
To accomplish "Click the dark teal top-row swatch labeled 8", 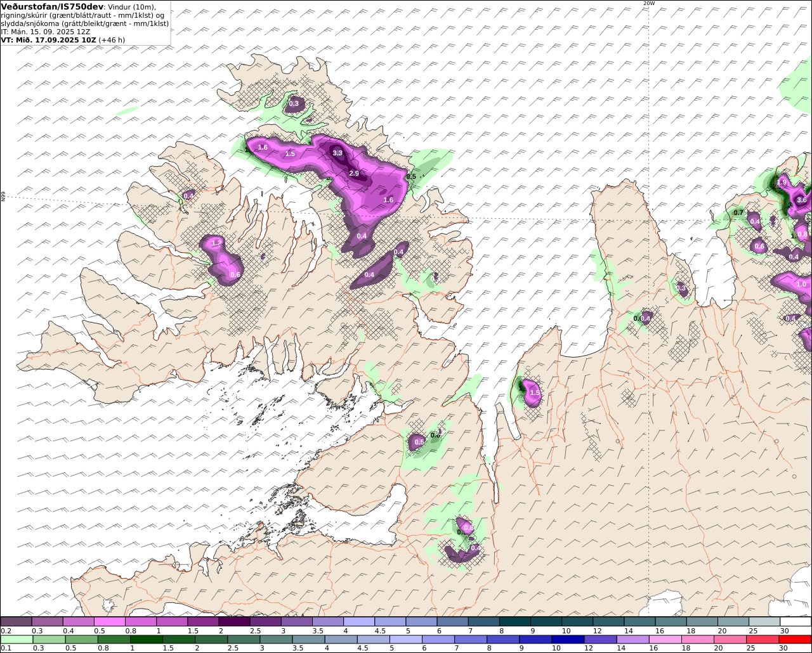I will point(514,621).
